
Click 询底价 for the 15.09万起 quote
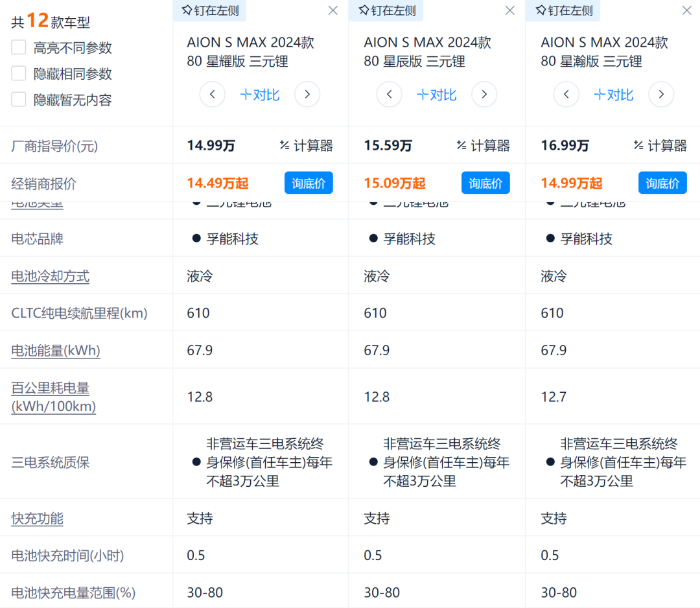[485, 183]
